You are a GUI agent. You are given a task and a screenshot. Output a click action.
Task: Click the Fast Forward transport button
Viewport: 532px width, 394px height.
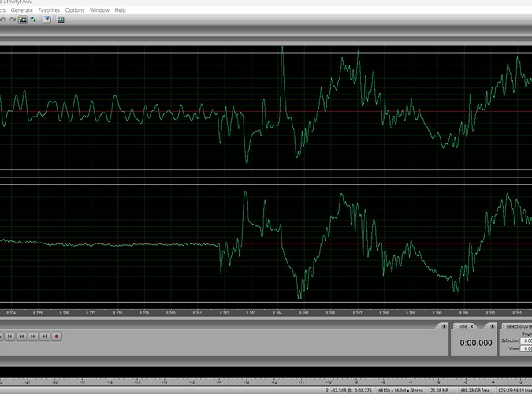(x=33, y=336)
